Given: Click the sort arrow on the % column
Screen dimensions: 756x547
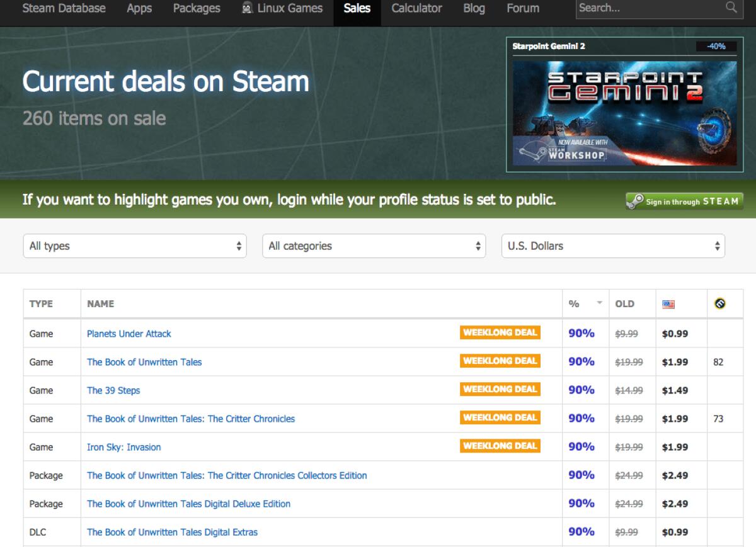Looking at the screenshot, I should pos(599,302).
